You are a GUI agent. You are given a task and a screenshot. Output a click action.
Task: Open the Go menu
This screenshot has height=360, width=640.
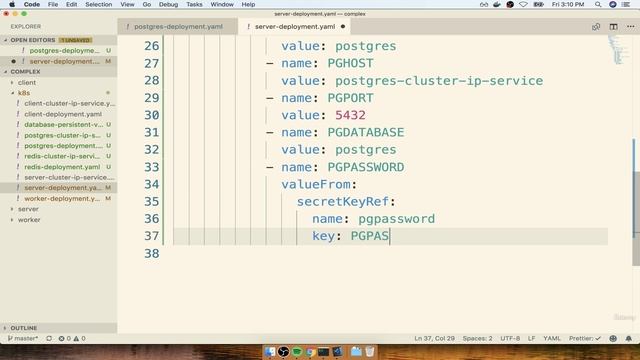147,4
